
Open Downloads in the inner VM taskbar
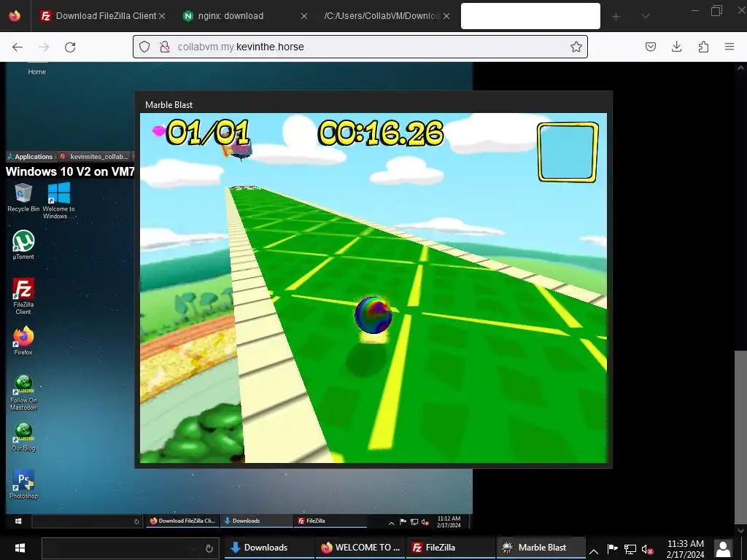click(x=256, y=521)
